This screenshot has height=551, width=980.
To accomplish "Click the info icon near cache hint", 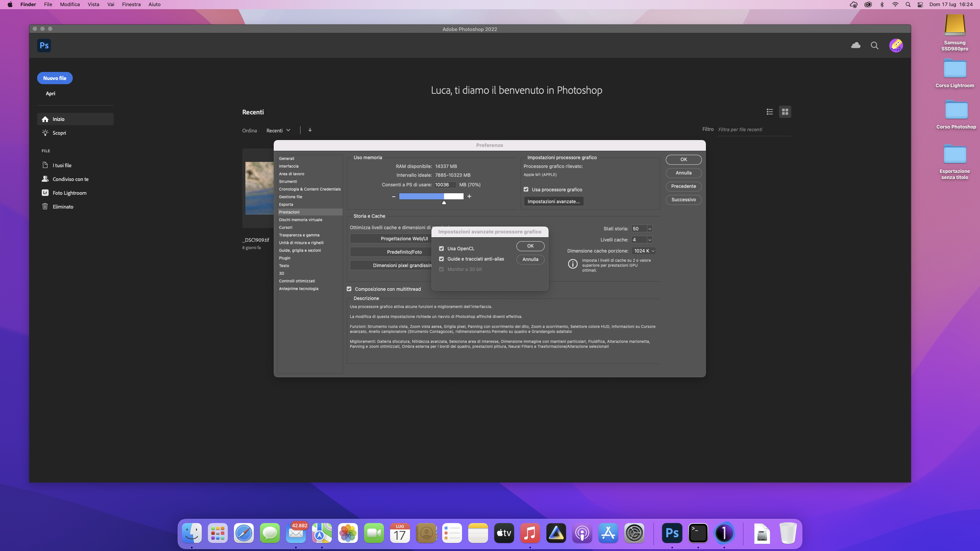I will click(x=573, y=264).
